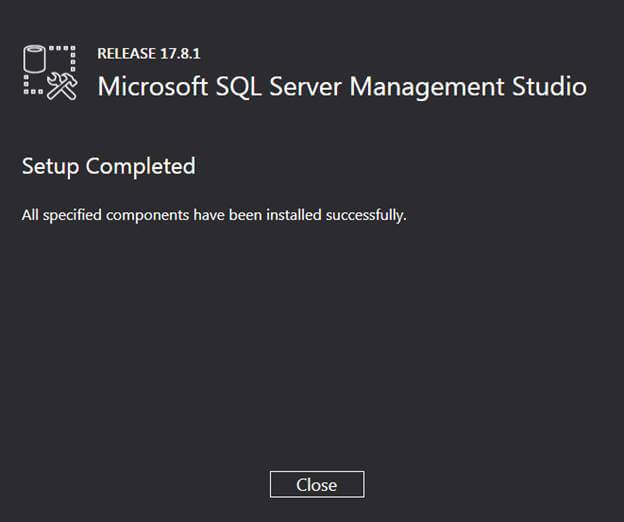Click the wrench and screwdriver tools symbol
The height and width of the screenshot is (522, 624).
pyautogui.click(x=62, y=87)
